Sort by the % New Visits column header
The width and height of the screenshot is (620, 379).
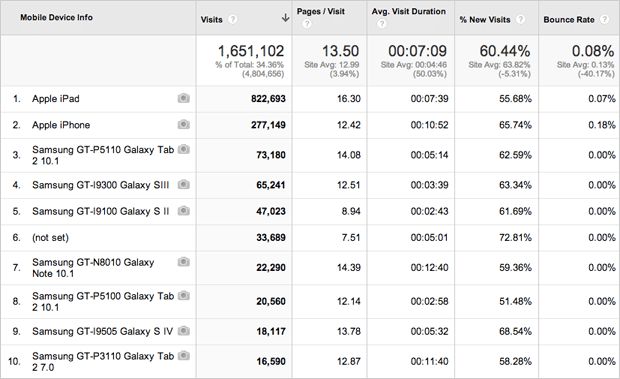point(485,19)
